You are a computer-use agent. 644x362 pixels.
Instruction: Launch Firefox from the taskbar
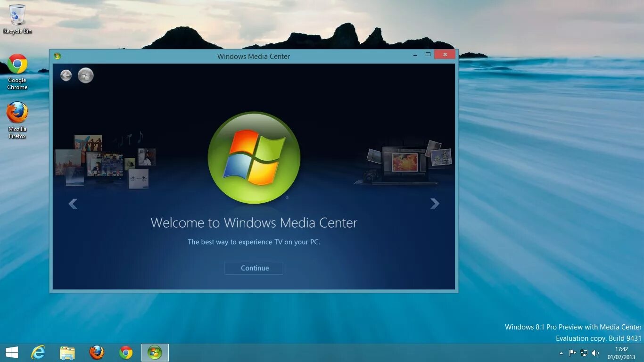pyautogui.click(x=97, y=353)
